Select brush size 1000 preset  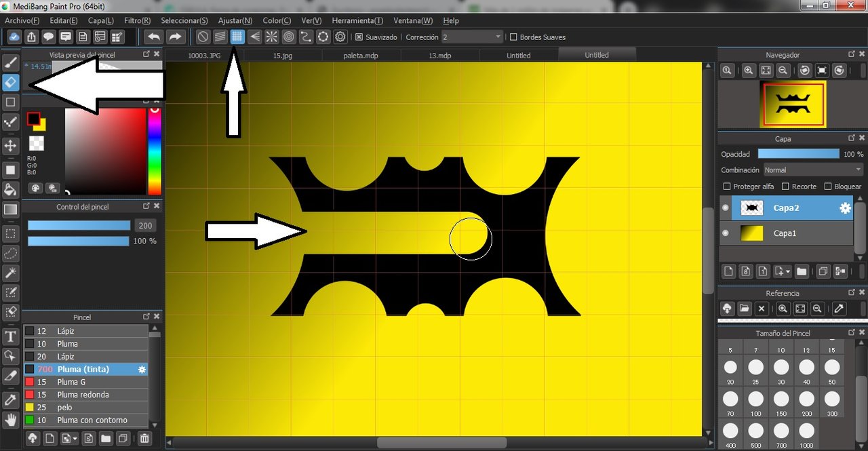807,434
